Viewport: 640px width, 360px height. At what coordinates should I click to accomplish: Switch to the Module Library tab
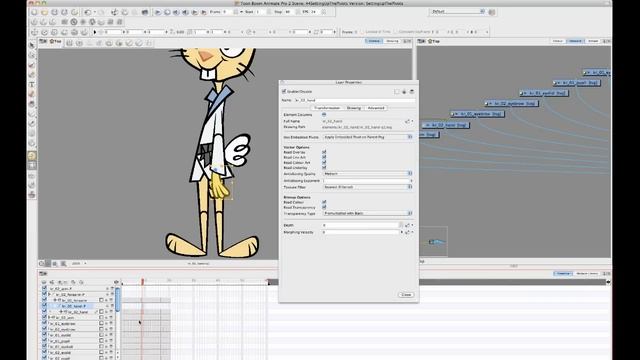pyautogui.click(x=587, y=273)
